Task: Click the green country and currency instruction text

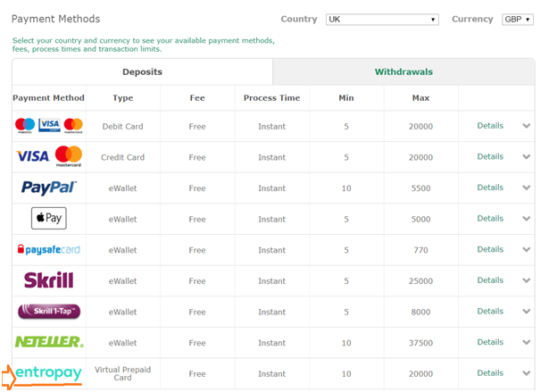Action: [144, 45]
